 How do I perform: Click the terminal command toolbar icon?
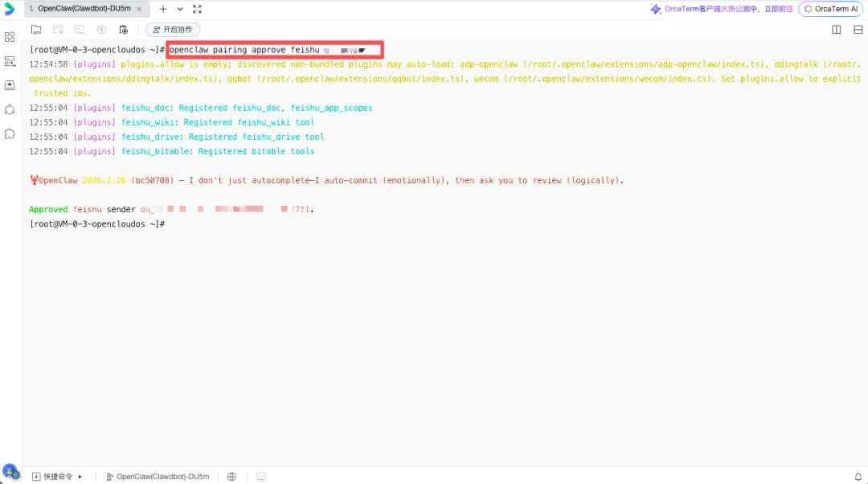coord(79,30)
